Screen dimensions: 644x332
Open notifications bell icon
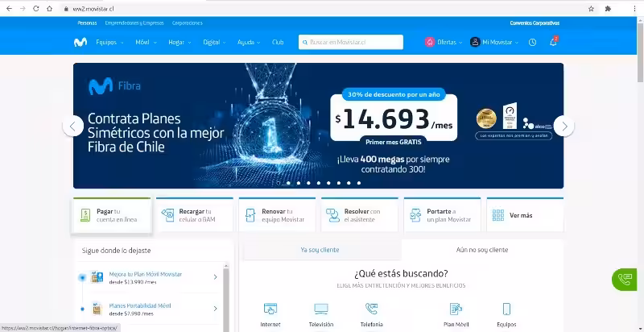(553, 42)
